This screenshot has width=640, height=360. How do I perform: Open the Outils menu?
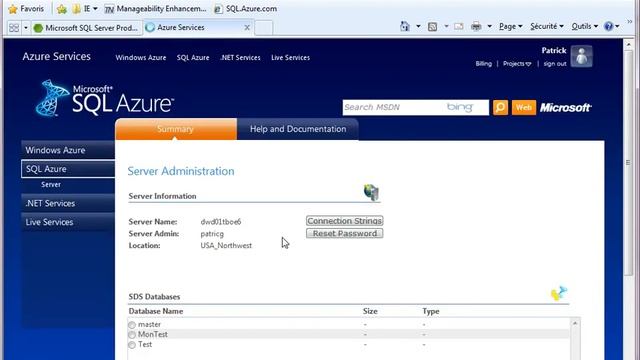pyautogui.click(x=584, y=27)
